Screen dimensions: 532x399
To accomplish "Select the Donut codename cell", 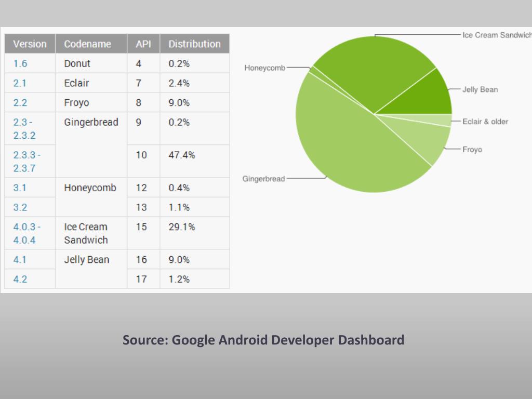I will click(x=91, y=63).
